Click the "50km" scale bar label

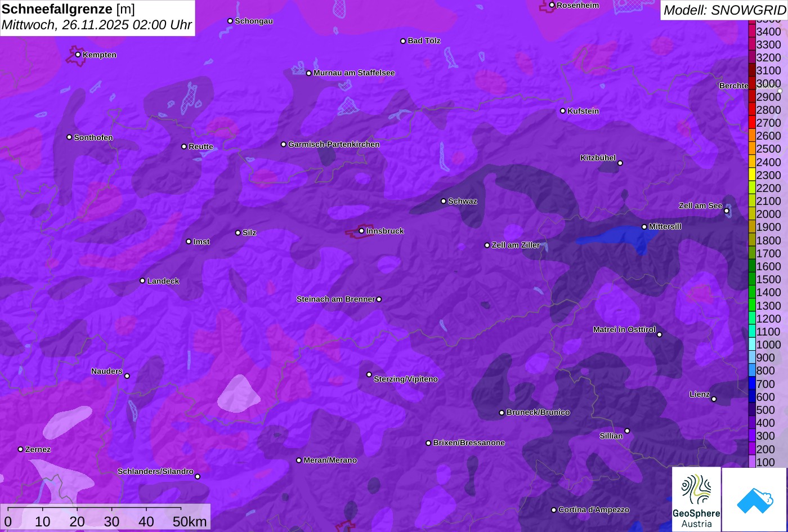pyautogui.click(x=190, y=522)
